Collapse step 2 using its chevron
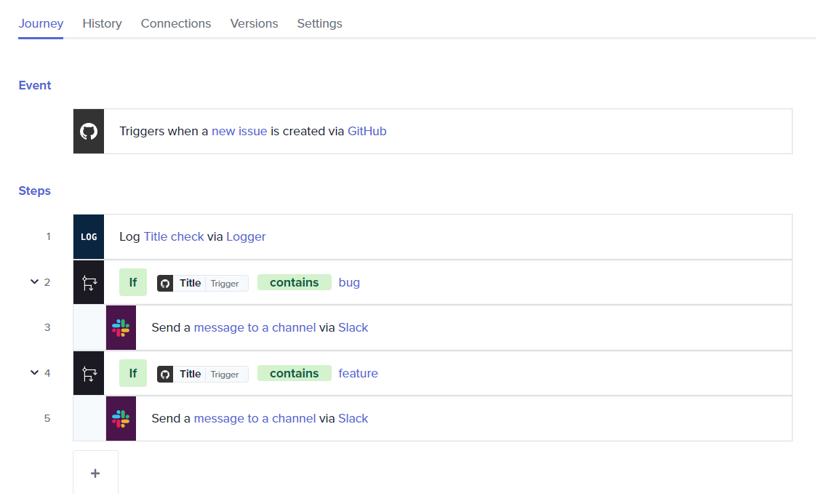Screen dimensions: 816x504 (x=34, y=281)
